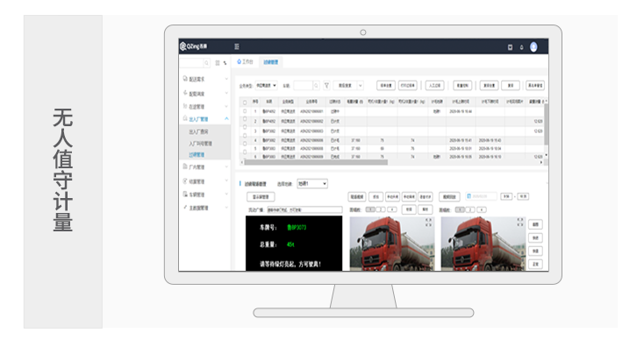Click the playback date input field
Image resolution: width=644 pixels, height=340 pixels.
point(482,196)
